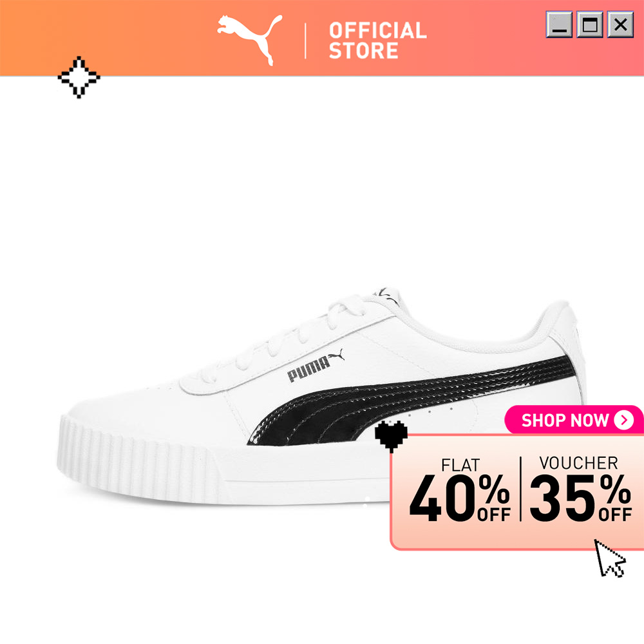Click the Shop Now button
The height and width of the screenshot is (644, 644).
point(574,420)
